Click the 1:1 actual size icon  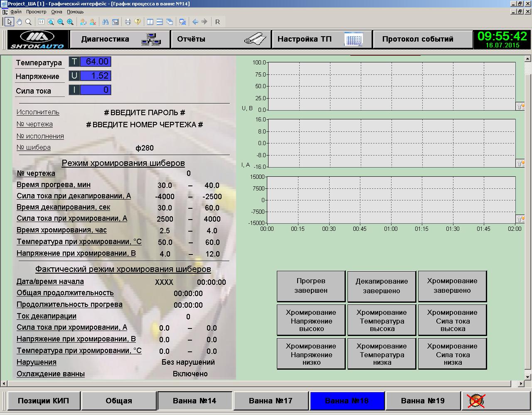click(x=41, y=22)
